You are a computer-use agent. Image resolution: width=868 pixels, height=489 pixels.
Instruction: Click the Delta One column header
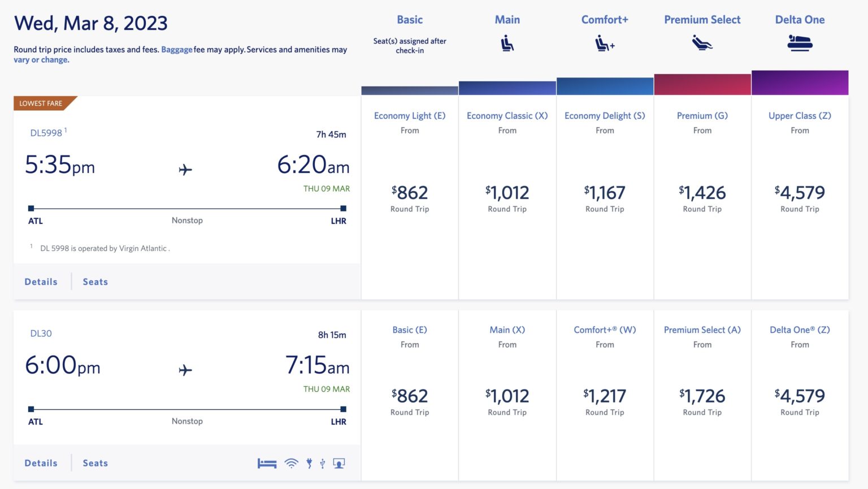(800, 19)
